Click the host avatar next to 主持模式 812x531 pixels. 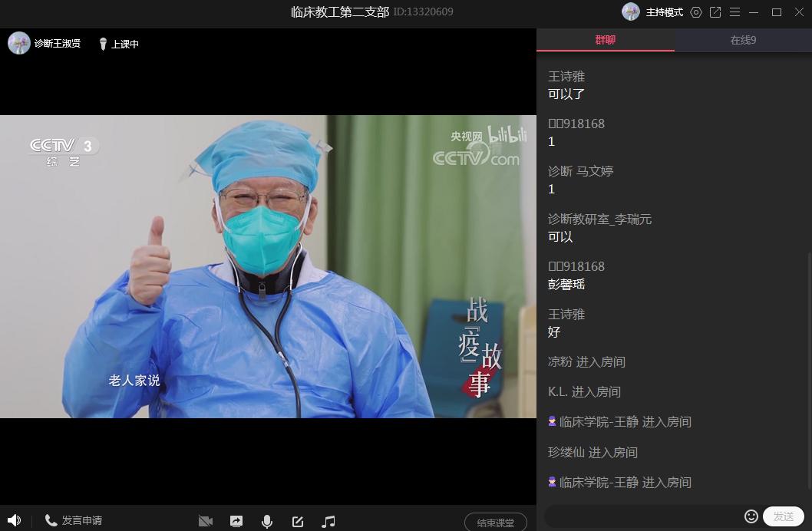(631, 12)
